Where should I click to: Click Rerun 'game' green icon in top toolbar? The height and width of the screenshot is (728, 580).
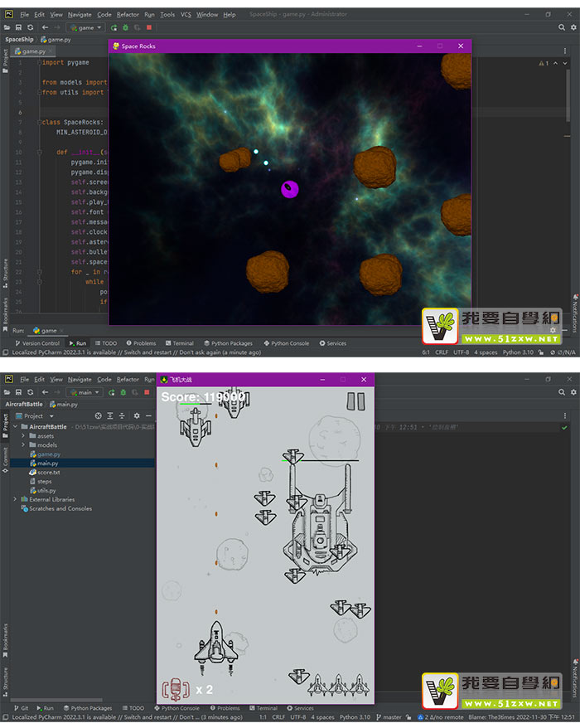[x=114, y=28]
